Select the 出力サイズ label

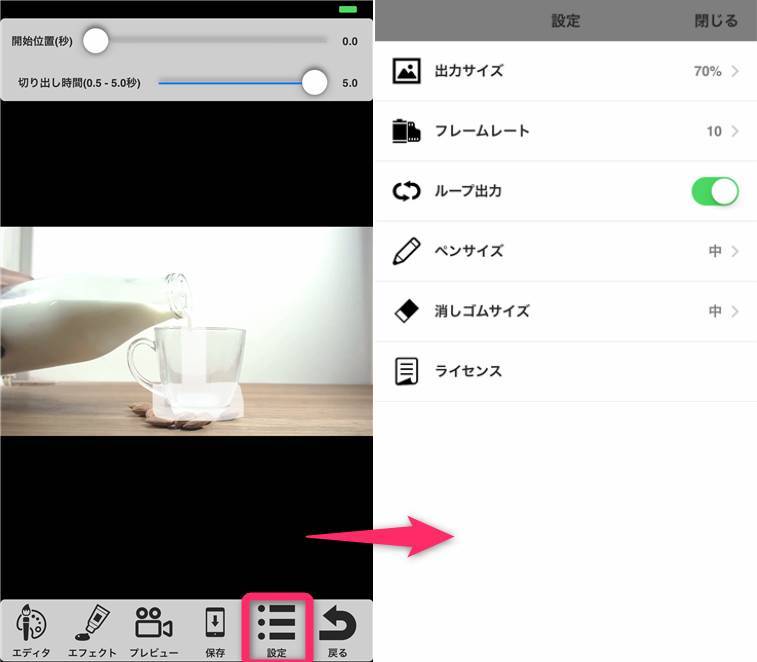[x=469, y=71]
